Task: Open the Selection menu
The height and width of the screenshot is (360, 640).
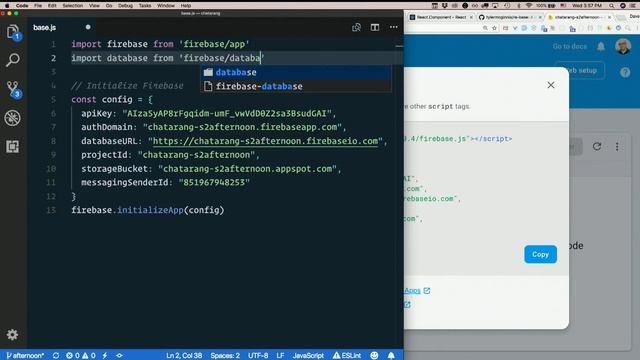Action: (x=73, y=6)
